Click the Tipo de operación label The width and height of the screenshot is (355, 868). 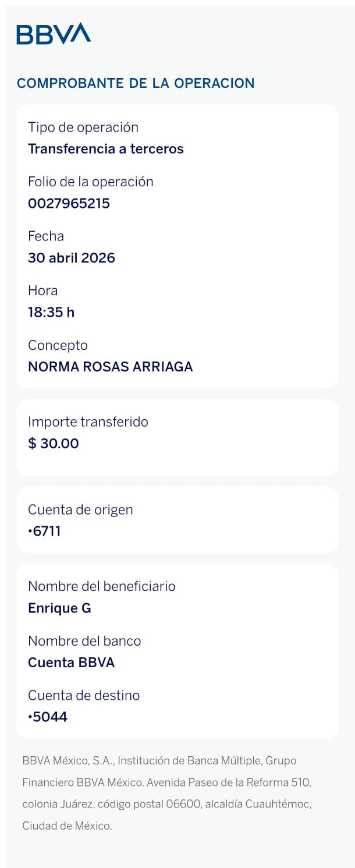tap(83, 127)
